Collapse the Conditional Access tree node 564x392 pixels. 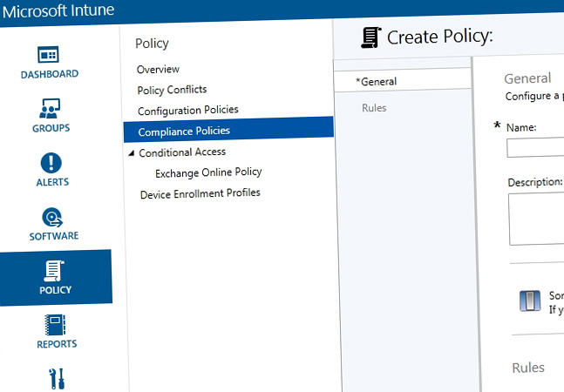tap(132, 153)
